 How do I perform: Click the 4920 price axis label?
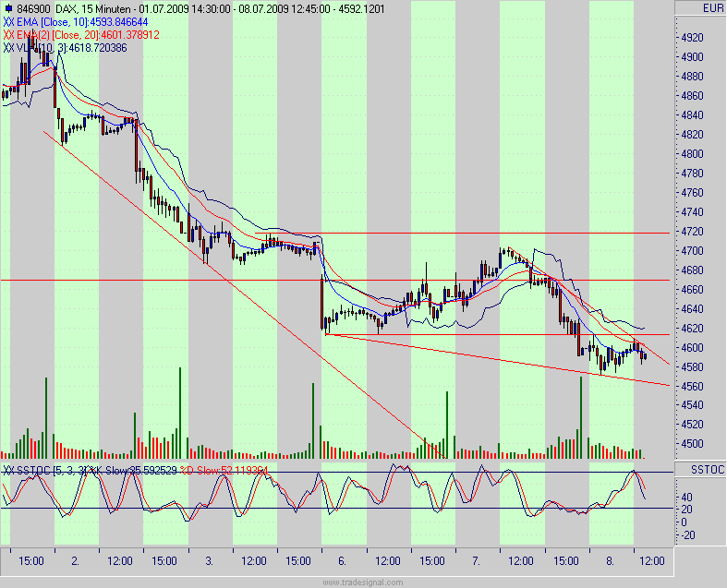[692, 38]
